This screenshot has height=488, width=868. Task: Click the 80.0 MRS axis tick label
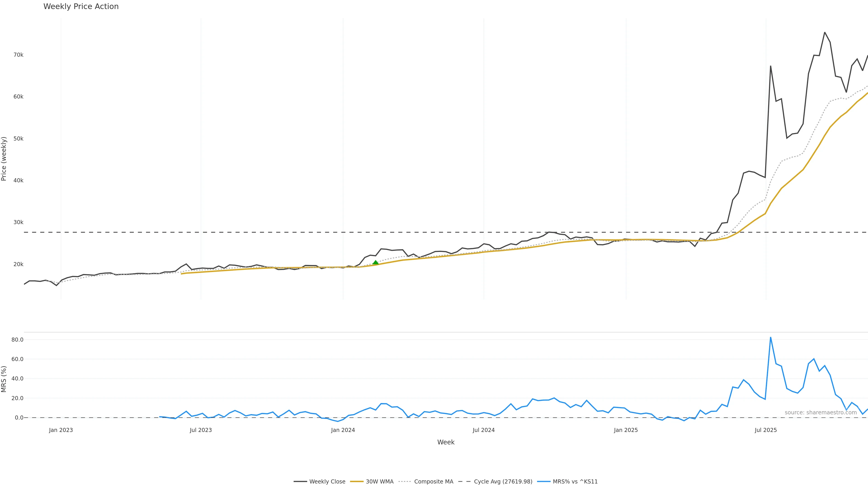(x=17, y=340)
